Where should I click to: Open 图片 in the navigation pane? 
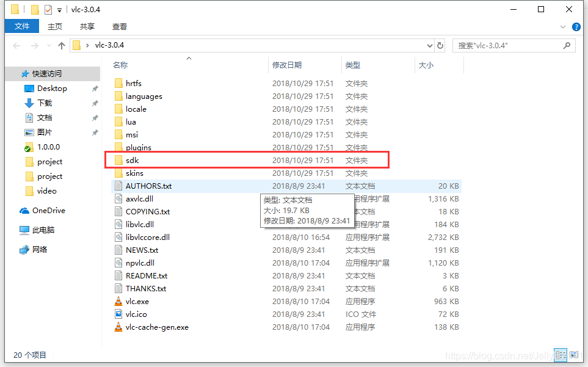pos(44,132)
